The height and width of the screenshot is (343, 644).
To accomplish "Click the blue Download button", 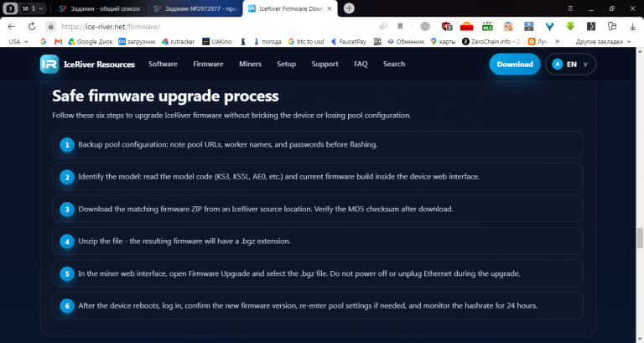I will [515, 64].
